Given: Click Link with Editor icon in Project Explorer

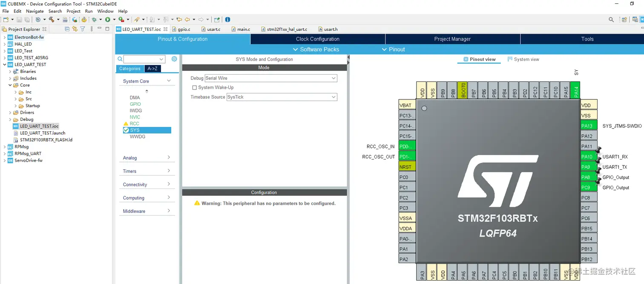Looking at the screenshot, I should point(75,29).
